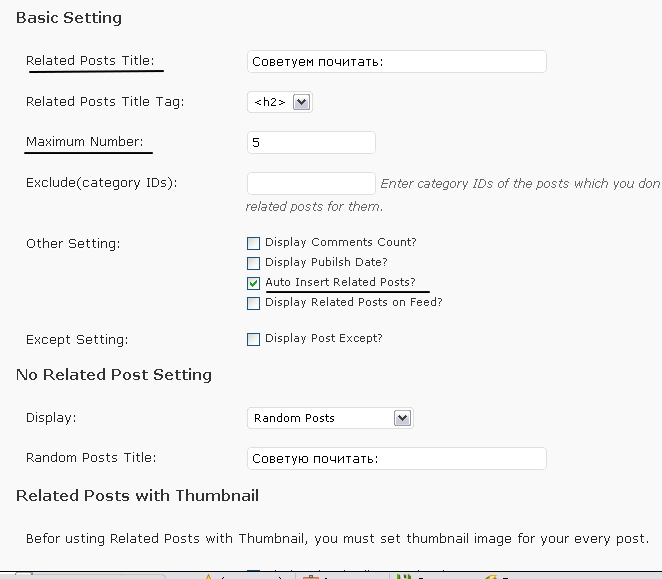This screenshot has width=662, height=579.
Task: Uncheck Auto Insert Related Posts checkbox
Action: point(254,283)
